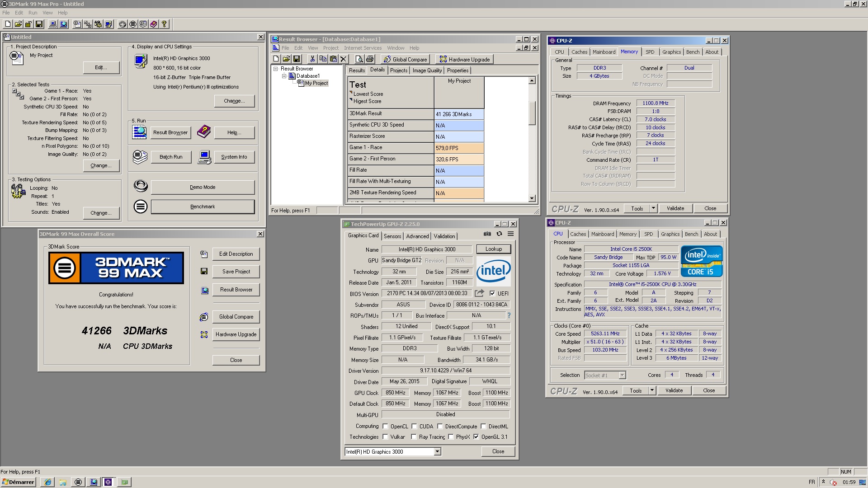Open the Tools dropdown arrow in upper CPU-Z
The height and width of the screenshot is (488, 868).
653,208
